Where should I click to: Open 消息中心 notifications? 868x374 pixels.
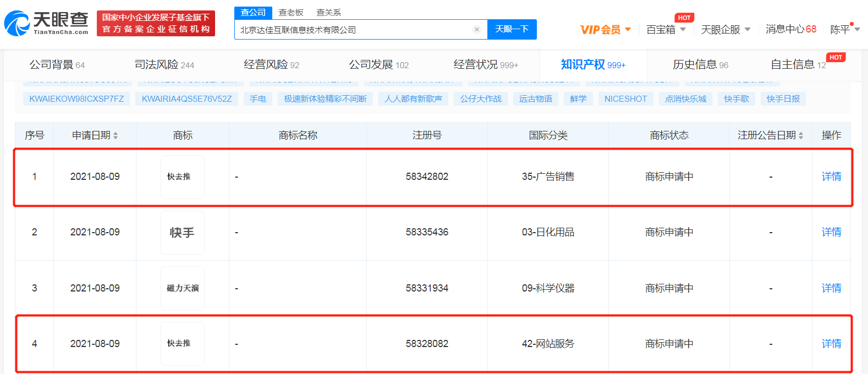791,30
